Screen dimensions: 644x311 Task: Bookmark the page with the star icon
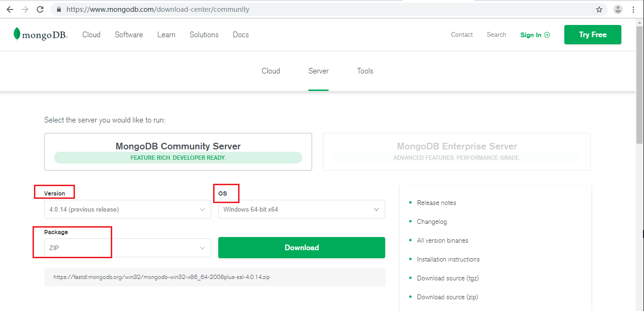599,9
